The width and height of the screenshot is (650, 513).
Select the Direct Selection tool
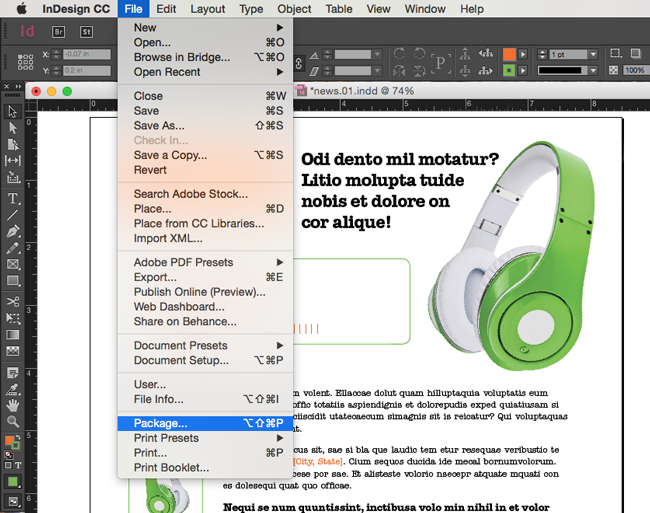[12, 128]
